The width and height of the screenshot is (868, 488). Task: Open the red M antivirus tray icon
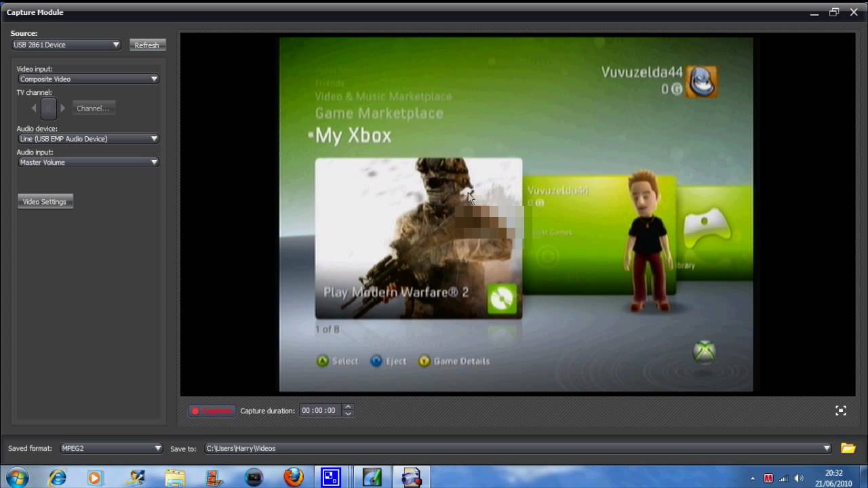pos(768,479)
